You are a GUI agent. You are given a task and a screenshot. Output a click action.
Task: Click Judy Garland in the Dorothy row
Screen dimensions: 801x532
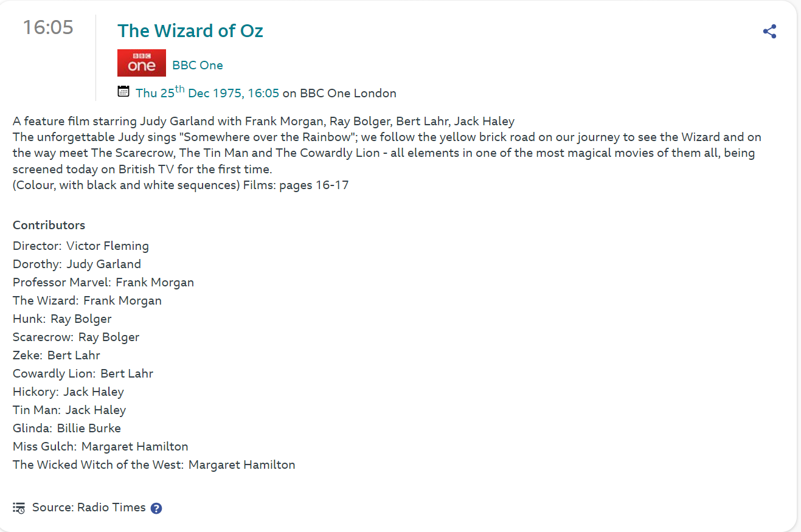103,264
